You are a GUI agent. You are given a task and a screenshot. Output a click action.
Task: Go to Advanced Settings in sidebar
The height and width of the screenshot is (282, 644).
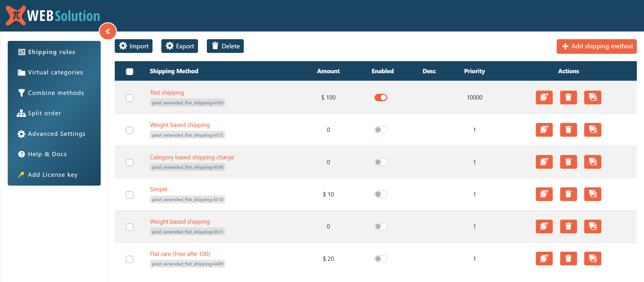56,134
